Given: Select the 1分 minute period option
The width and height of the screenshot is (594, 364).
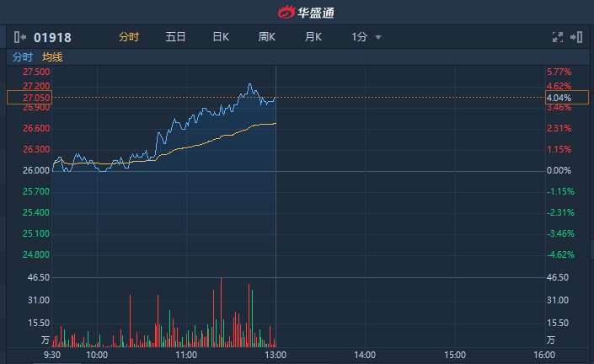Looking at the screenshot, I should [x=359, y=37].
